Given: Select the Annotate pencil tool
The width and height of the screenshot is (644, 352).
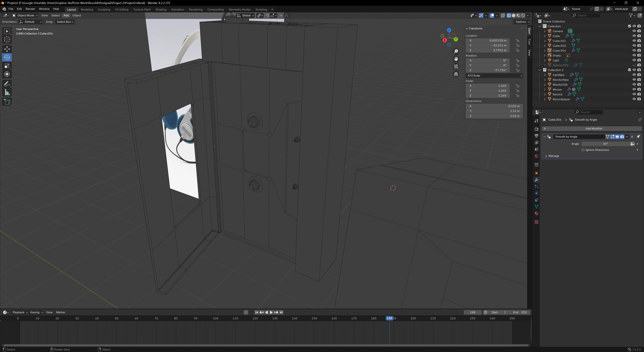Looking at the screenshot, I should pos(7,84).
